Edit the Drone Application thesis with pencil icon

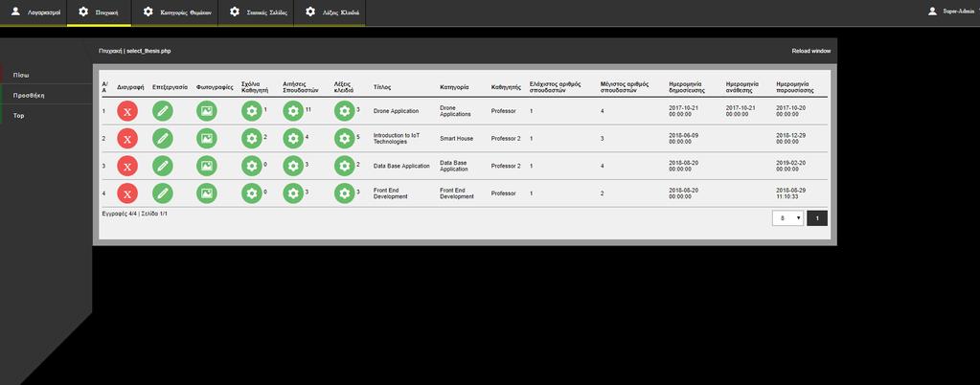click(x=163, y=111)
